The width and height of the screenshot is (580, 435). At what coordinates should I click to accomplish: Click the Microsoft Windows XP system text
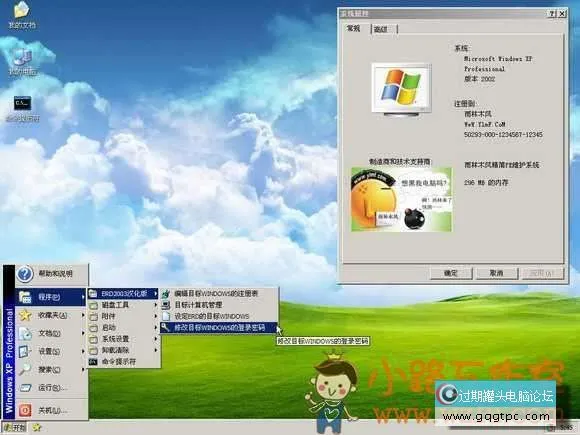(498, 59)
